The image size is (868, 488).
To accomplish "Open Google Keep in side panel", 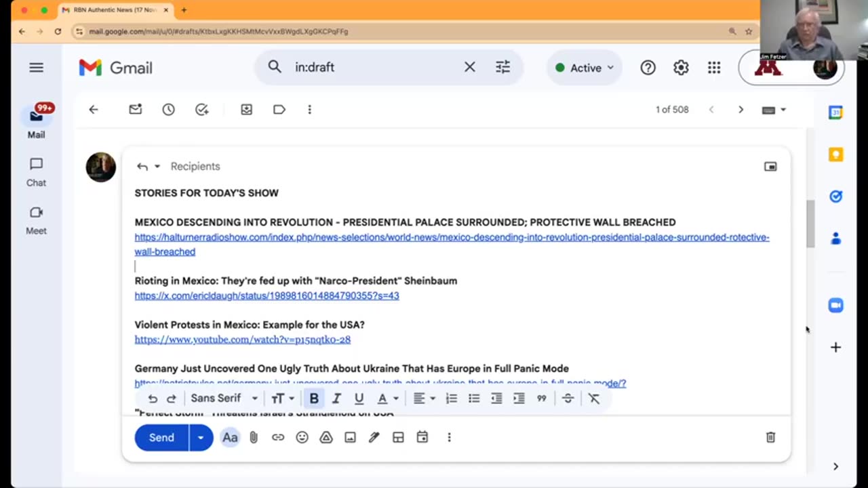I will (835, 155).
